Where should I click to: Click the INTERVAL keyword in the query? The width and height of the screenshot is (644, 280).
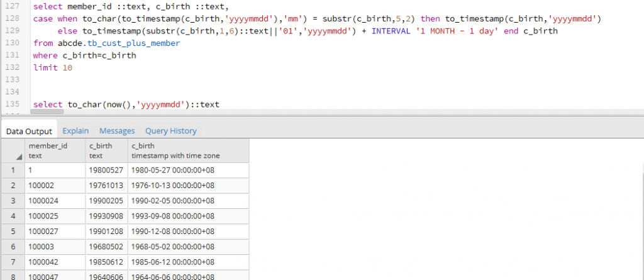click(x=391, y=31)
